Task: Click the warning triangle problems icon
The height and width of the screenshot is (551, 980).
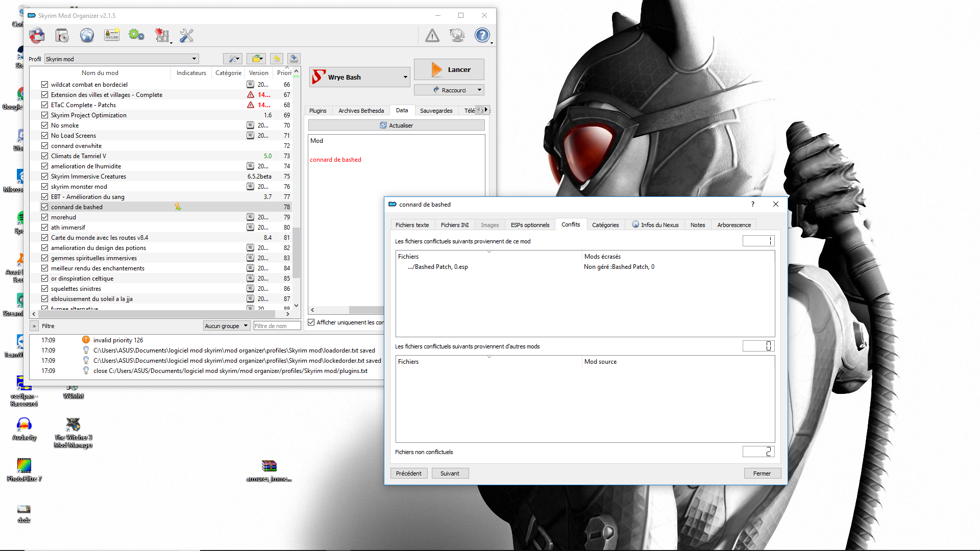Action: pos(432,35)
